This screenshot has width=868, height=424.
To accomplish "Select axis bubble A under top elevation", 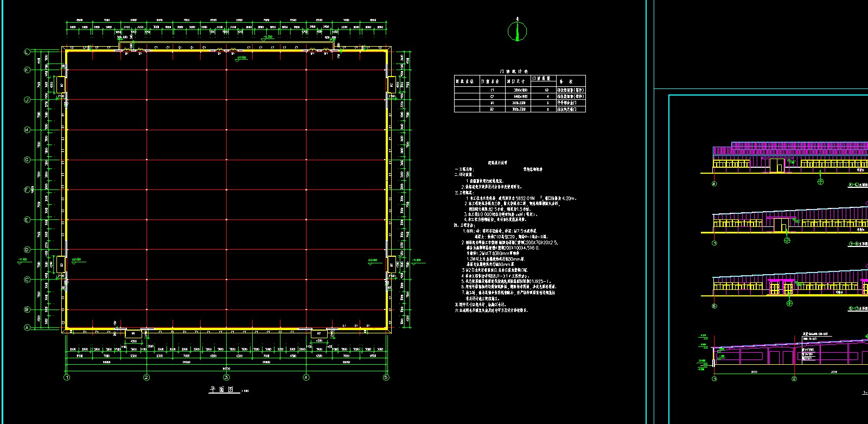I will click(714, 184).
